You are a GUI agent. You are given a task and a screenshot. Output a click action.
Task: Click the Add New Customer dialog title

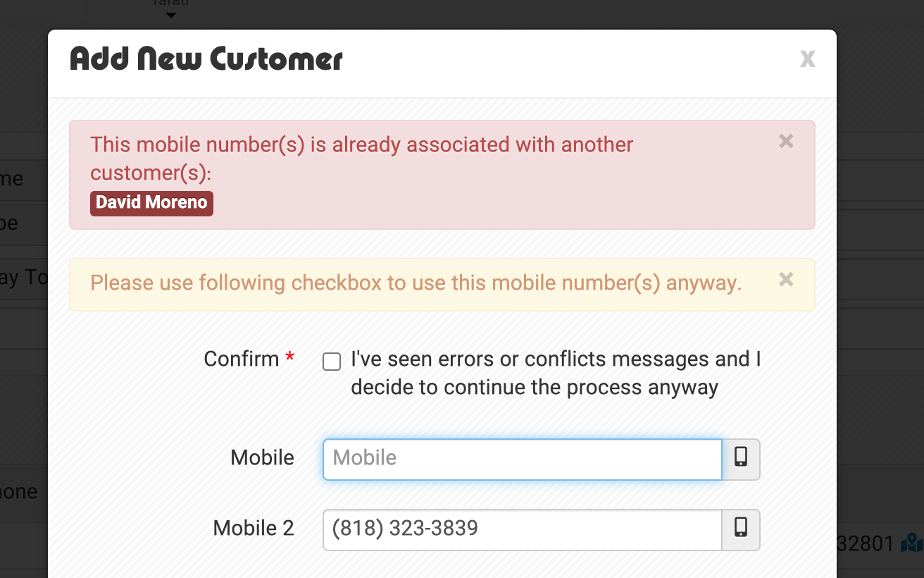206,59
